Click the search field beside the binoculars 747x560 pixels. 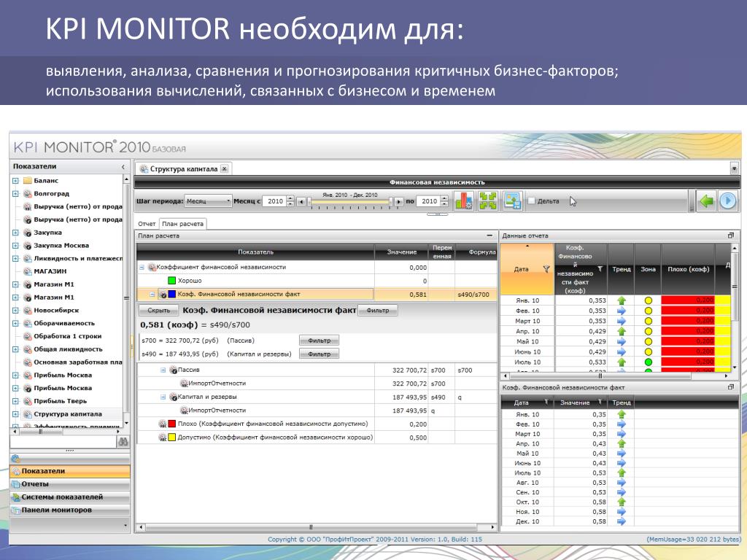(x=63, y=441)
